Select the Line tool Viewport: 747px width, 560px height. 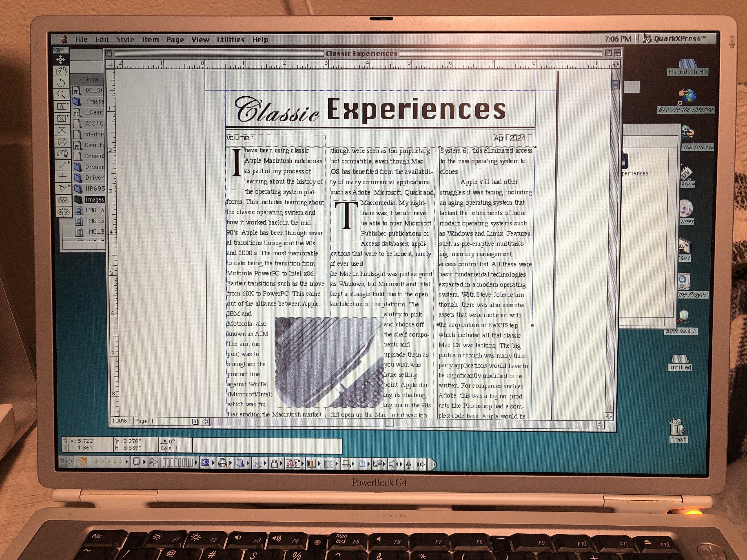63,165
